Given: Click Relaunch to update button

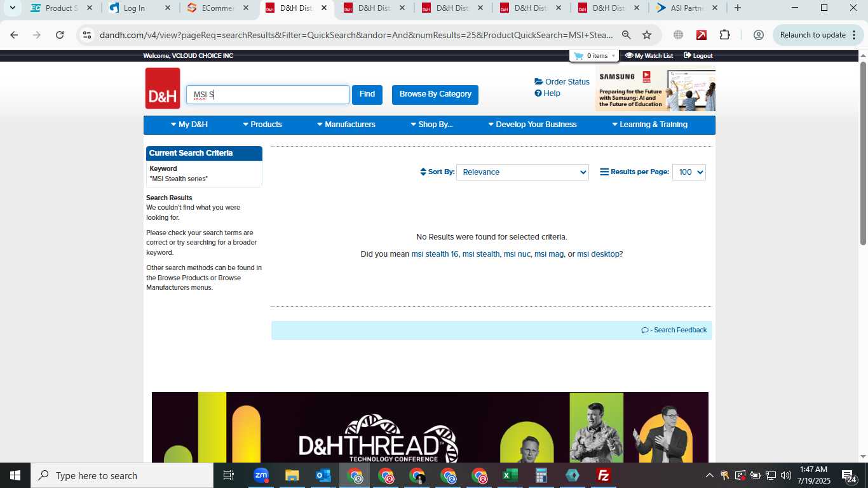Looking at the screenshot, I should [818, 35].
